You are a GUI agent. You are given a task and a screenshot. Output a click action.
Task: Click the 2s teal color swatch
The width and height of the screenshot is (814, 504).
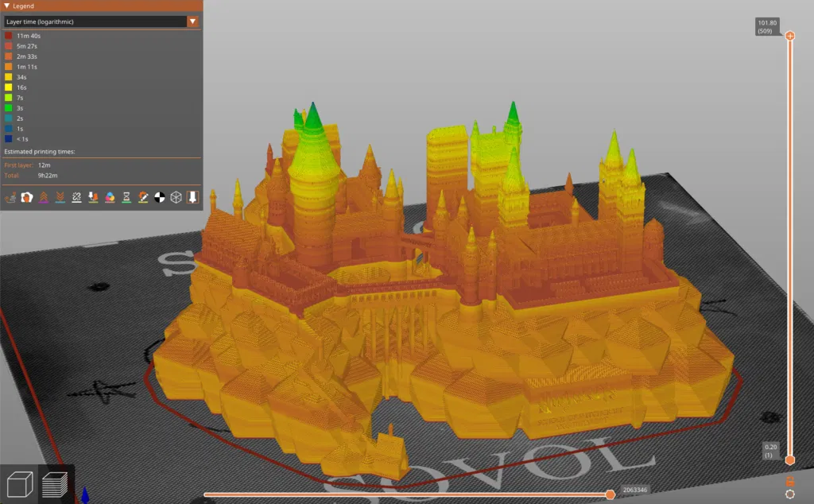point(8,118)
